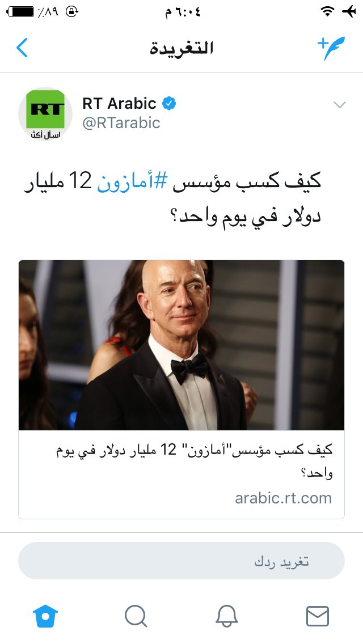Image resolution: width=363 pixels, height=644 pixels.
Task: Open the Messages envelope tab
Action: (x=318, y=616)
